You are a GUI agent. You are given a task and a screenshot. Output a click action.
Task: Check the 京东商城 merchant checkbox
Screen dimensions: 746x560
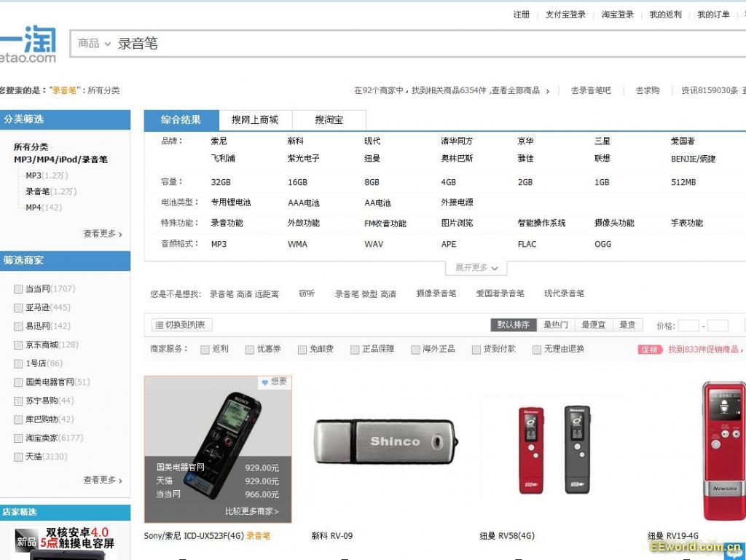[x=18, y=345]
